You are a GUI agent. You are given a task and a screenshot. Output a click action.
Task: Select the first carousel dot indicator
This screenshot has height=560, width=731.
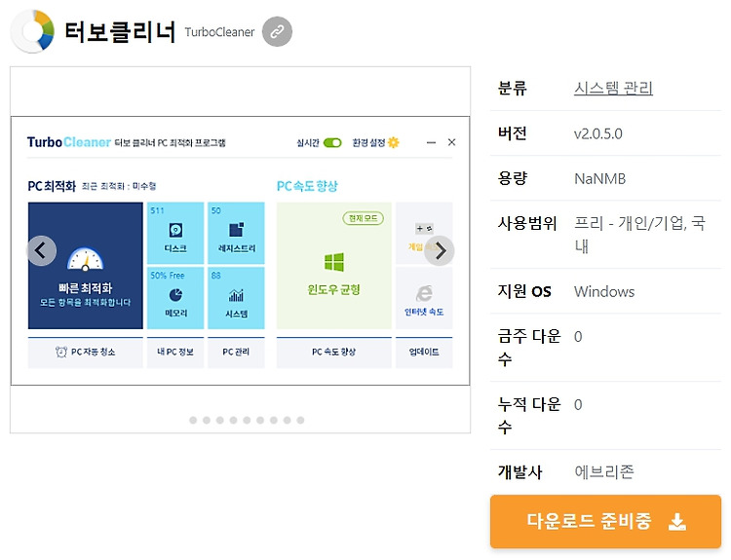(x=193, y=420)
